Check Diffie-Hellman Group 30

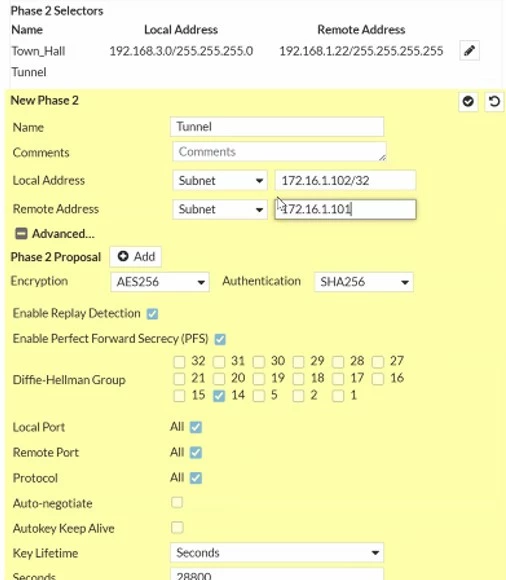pyautogui.click(x=259, y=361)
